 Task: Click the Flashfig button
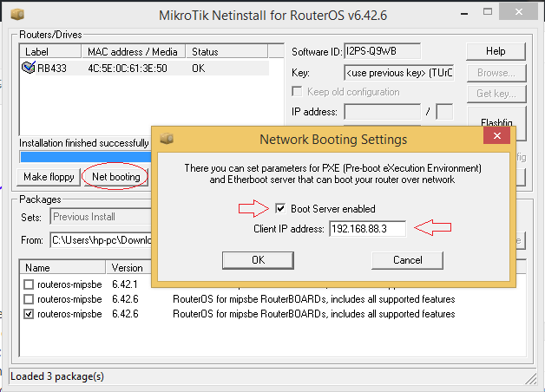[496, 122]
